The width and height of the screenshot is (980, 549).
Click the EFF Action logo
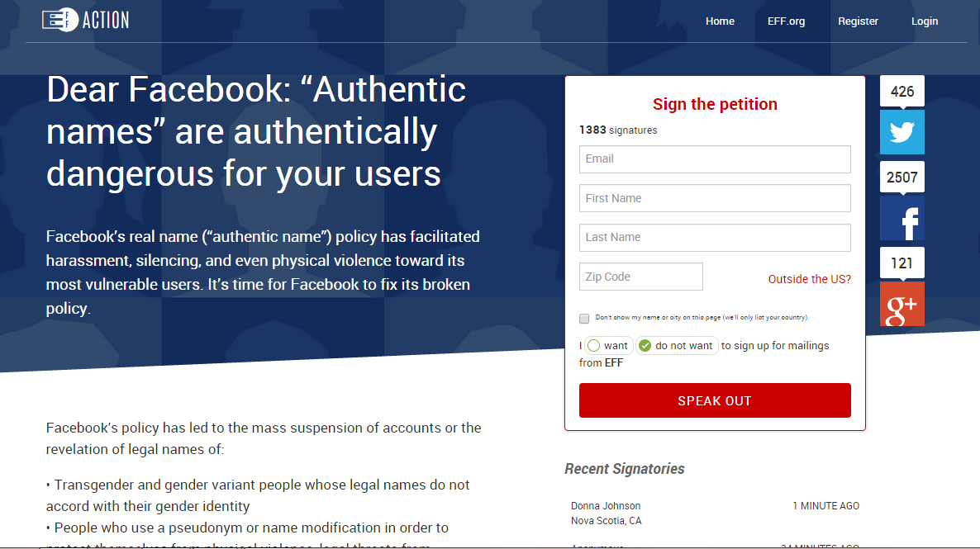click(86, 20)
